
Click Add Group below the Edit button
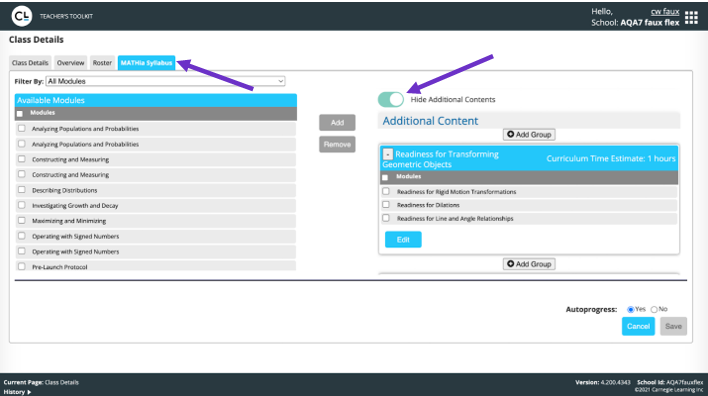click(529, 264)
